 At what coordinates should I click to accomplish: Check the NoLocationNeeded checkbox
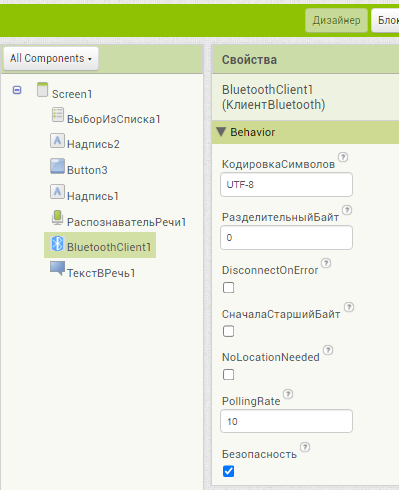pos(228,375)
